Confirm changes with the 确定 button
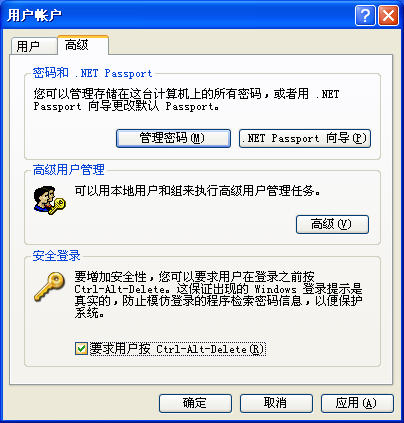 tap(195, 403)
